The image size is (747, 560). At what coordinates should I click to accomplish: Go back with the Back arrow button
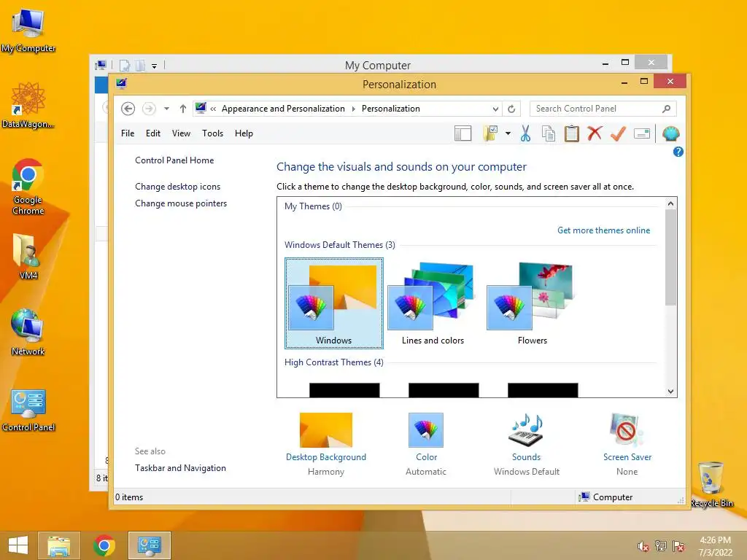point(128,109)
